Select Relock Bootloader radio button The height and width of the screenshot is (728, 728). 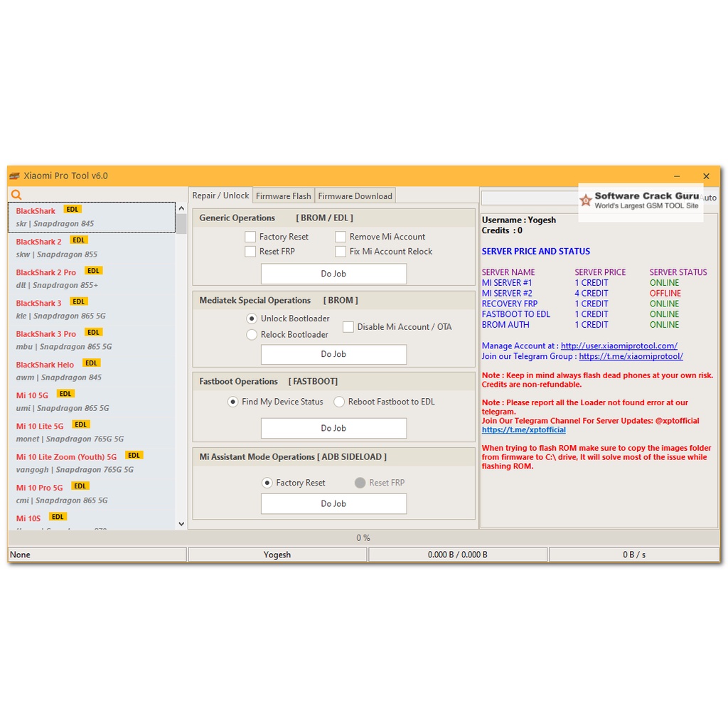[x=252, y=335]
